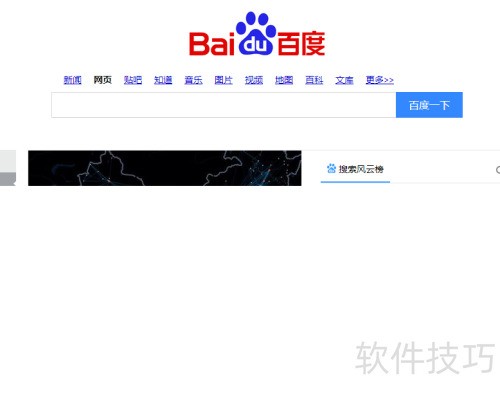The image size is (500, 395).
Task: Click into the Baidu search box
Action: point(224,105)
